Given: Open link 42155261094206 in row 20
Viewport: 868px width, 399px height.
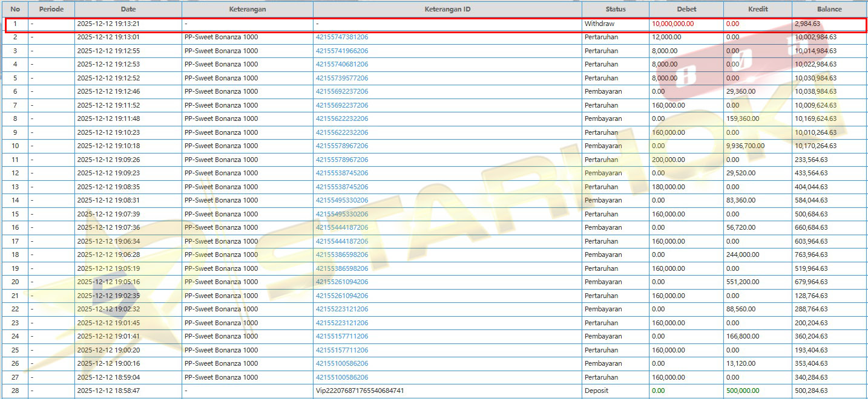Looking at the screenshot, I should pos(341,282).
